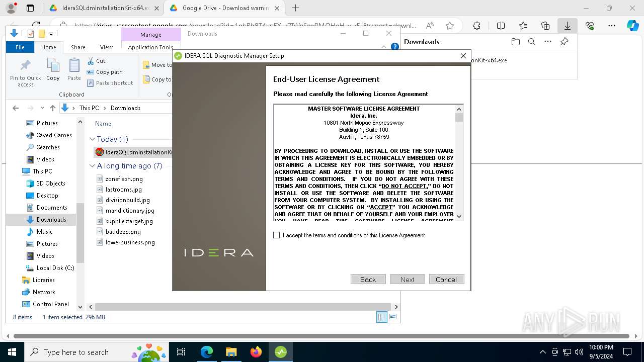Open the File menu in Explorer
This screenshot has width=644, height=362.
coord(20,47)
